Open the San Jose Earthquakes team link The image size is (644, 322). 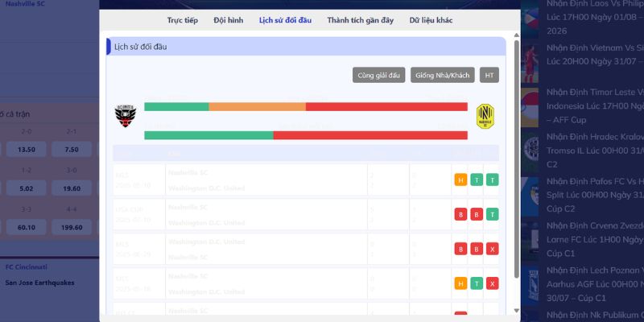pyautogui.click(x=39, y=283)
